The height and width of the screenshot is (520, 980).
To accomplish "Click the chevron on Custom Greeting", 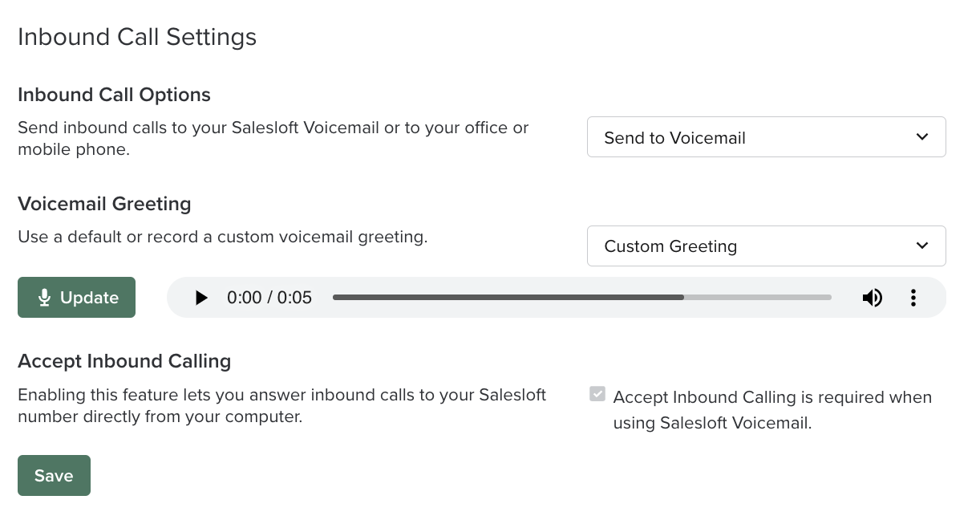I will click(921, 246).
